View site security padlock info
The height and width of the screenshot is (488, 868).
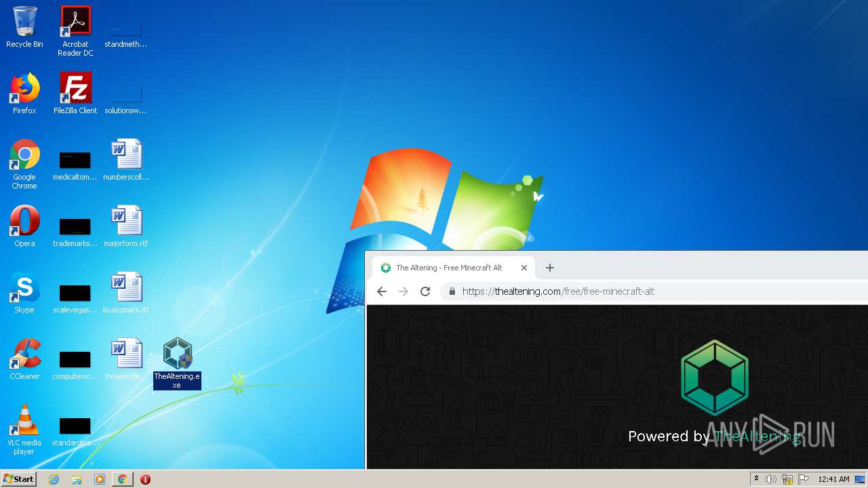(x=452, y=291)
